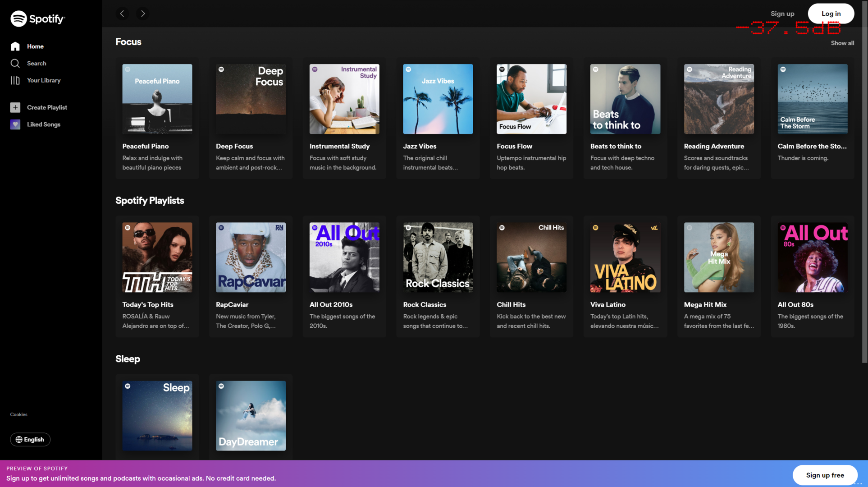Image resolution: width=868 pixels, height=487 pixels.
Task: Open the Chill Hits playlist cover
Action: (x=531, y=257)
